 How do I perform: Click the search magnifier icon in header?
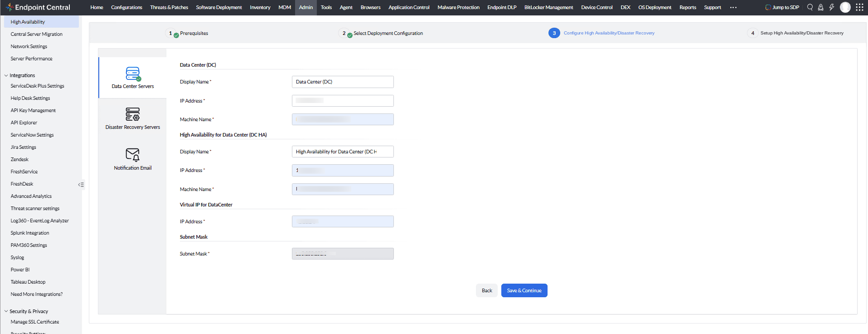(x=810, y=7)
